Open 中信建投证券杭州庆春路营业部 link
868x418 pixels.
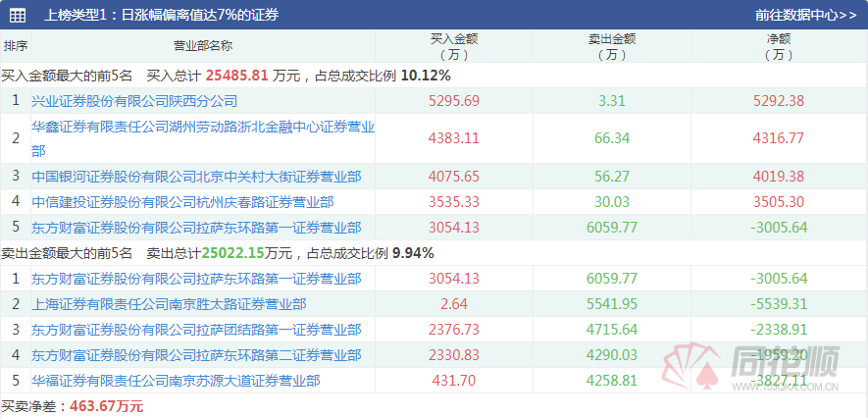tap(182, 202)
